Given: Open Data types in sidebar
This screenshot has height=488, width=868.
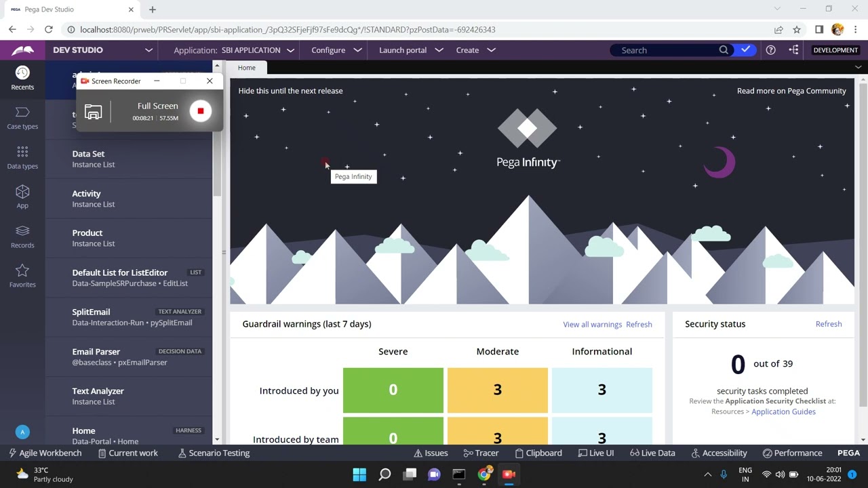Looking at the screenshot, I should click(x=22, y=157).
